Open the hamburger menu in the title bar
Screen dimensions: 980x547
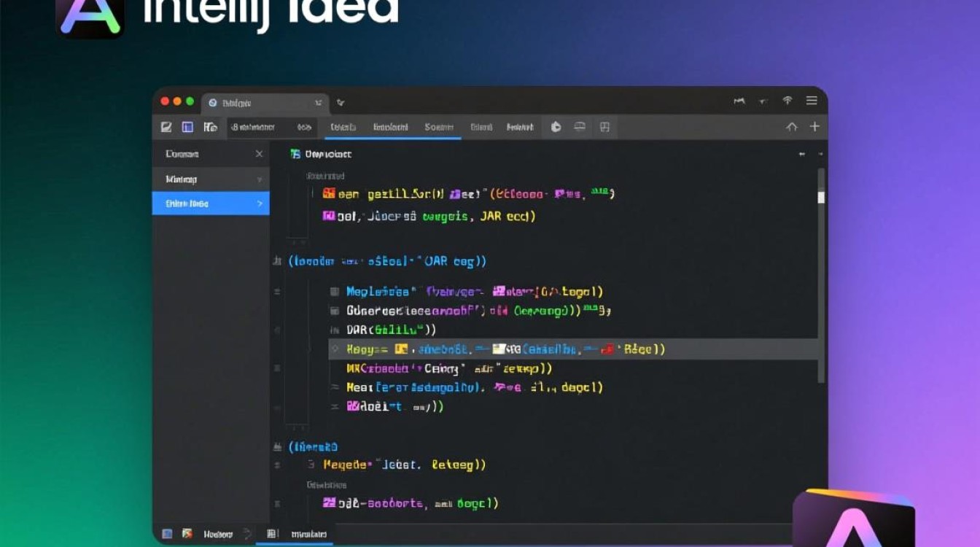812,101
